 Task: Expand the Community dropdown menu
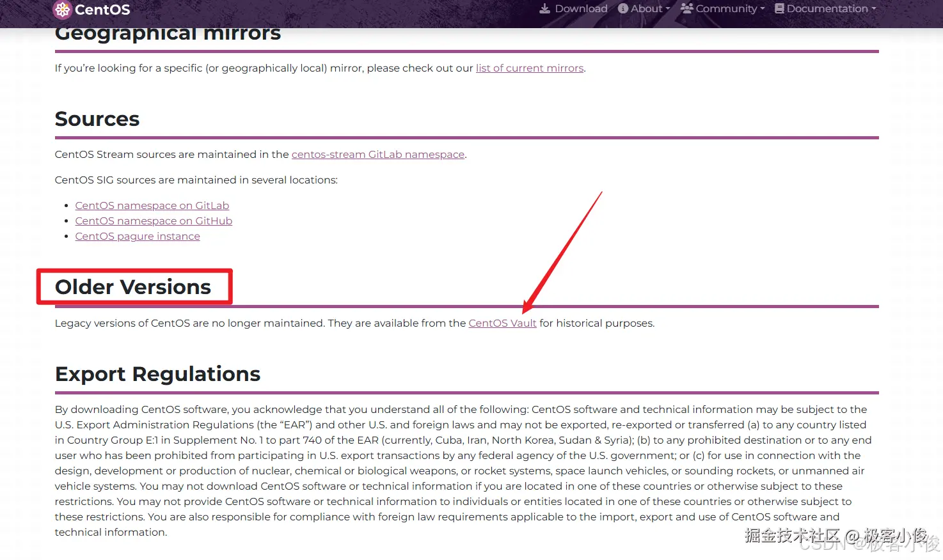pyautogui.click(x=722, y=8)
